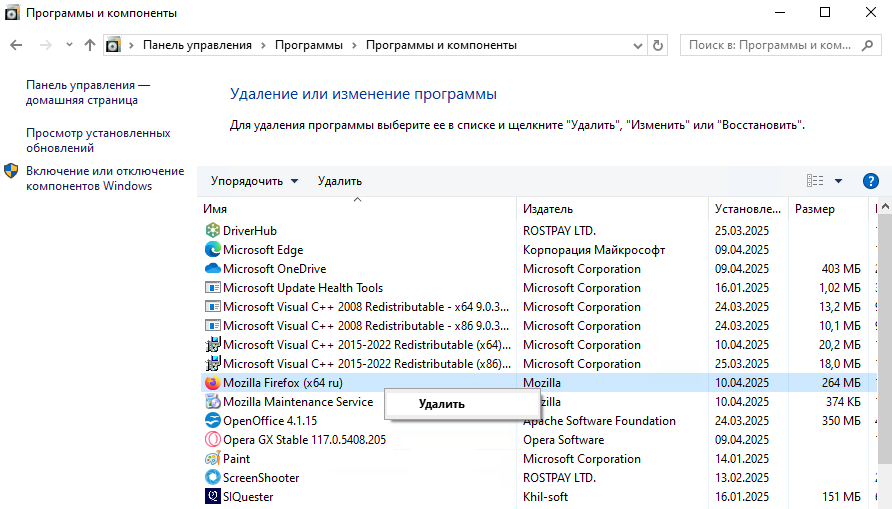Click the 264 МБ size cell
Screen dimensions: 892x509
tap(841, 383)
